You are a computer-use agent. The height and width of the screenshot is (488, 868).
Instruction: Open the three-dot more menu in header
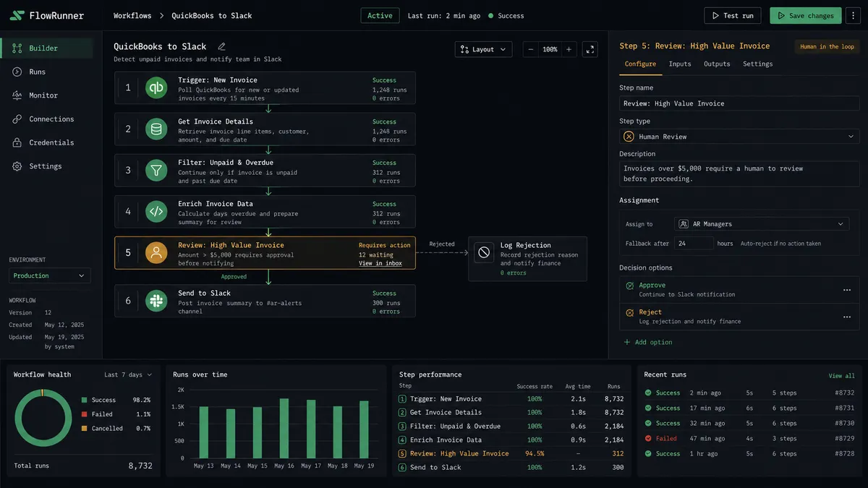[854, 15]
